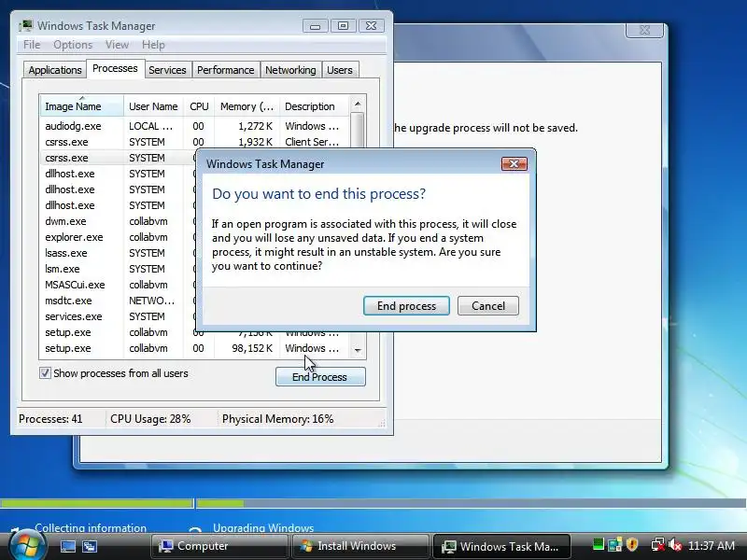This screenshot has width=747, height=560.
Task: Switch to the Applications tab
Action: coord(55,70)
